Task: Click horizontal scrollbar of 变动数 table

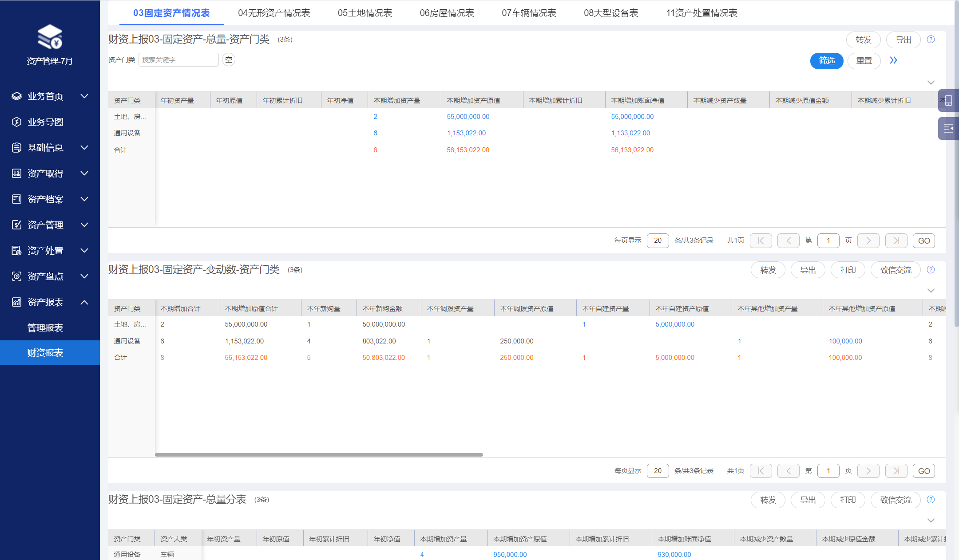Action: point(319,455)
